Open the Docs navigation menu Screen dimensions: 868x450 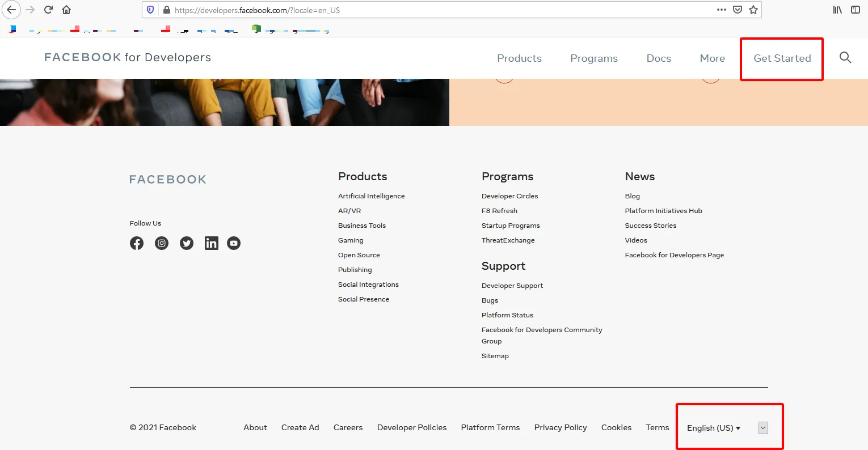tap(659, 58)
